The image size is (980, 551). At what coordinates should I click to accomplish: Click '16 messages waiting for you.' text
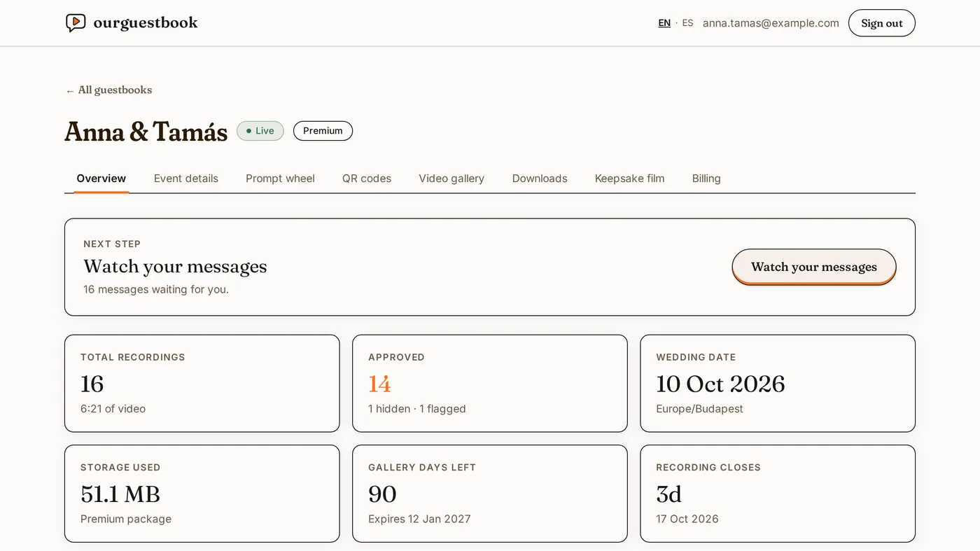(156, 289)
